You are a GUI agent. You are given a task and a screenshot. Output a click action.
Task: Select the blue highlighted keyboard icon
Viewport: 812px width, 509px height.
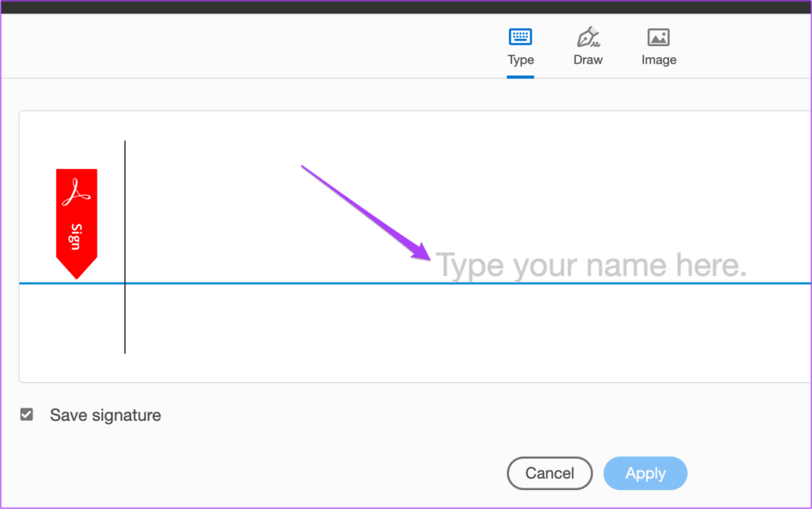(x=520, y=36)
